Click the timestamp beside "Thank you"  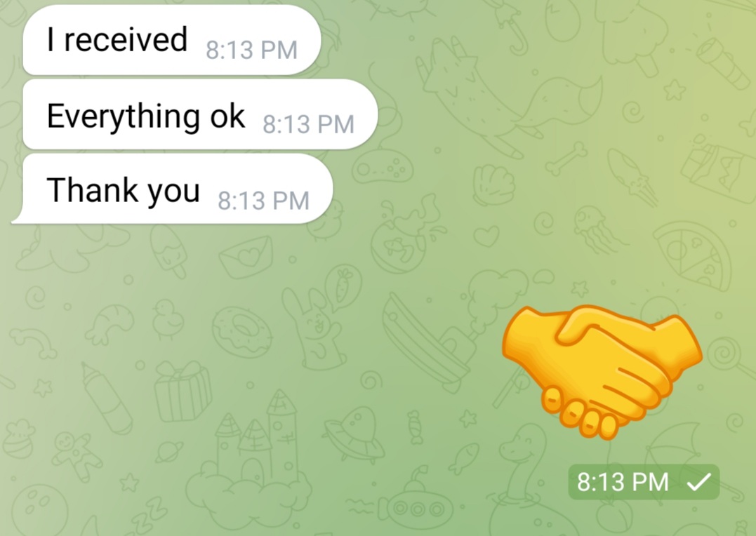coord(264,201)
